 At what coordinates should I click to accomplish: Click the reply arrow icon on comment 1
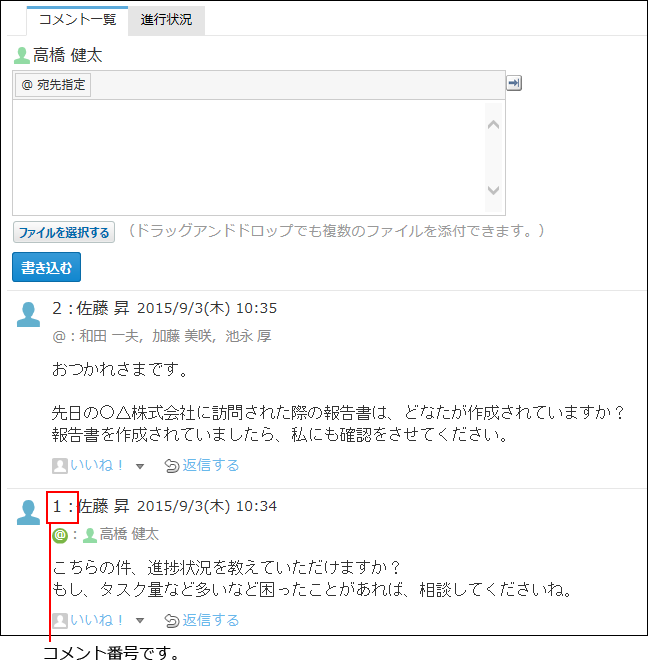(x=172, y=621)
